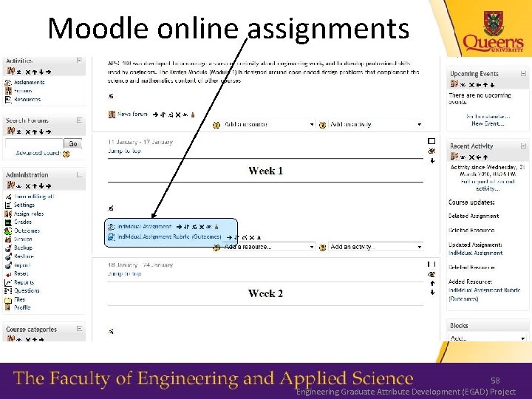Move Week 1 section down with arrow

[x=432, y=161]
